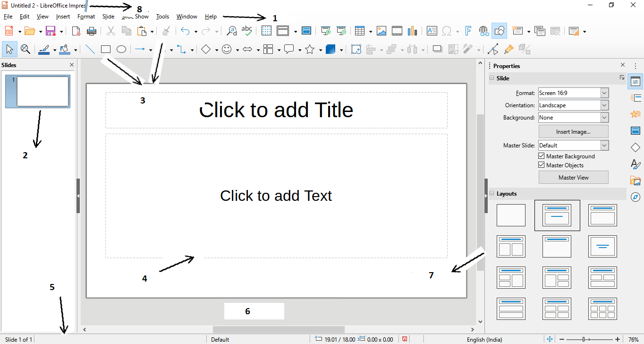Open the Slide Transition sidebar panel

click(x=636, y=97)
